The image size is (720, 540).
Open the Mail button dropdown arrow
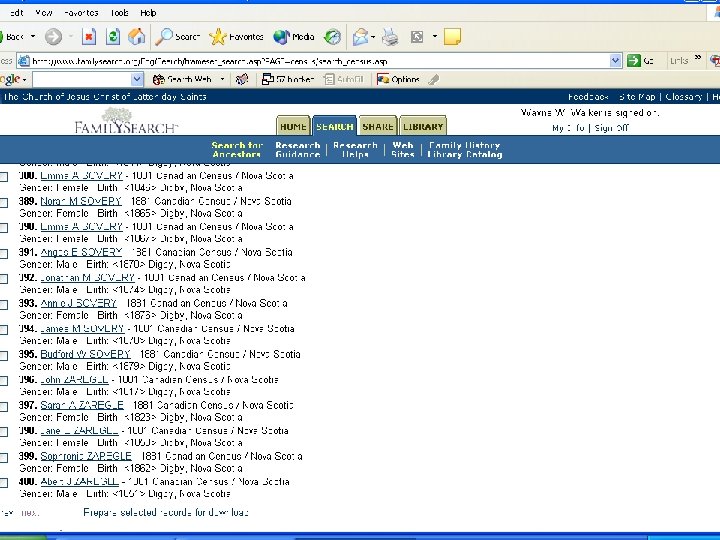(373, 37)
